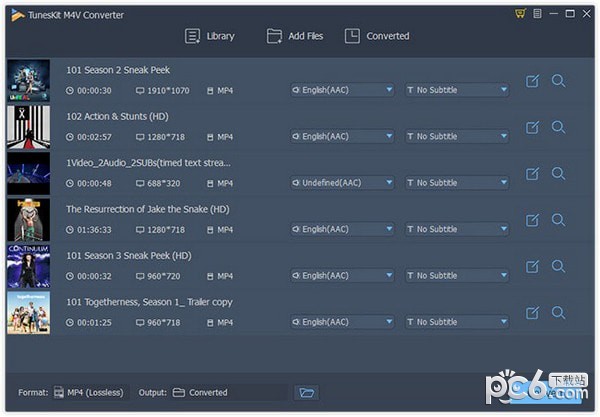Click magnifier for Togetherness Season 1 Trailer

point(558,313)
